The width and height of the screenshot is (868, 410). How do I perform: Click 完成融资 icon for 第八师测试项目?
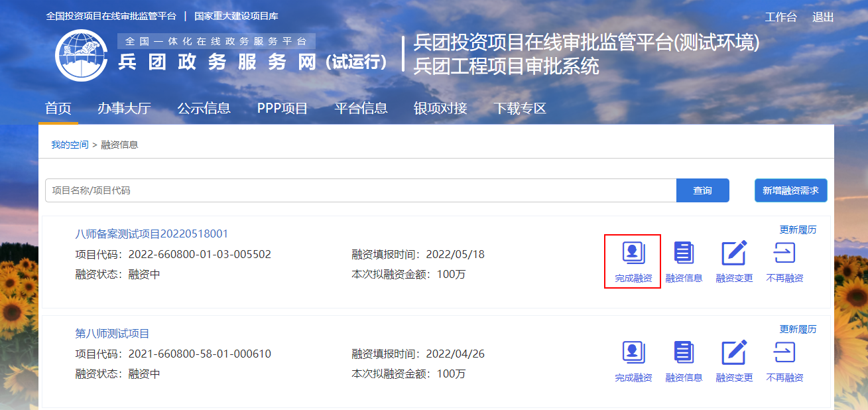click(x=633, y=353)
